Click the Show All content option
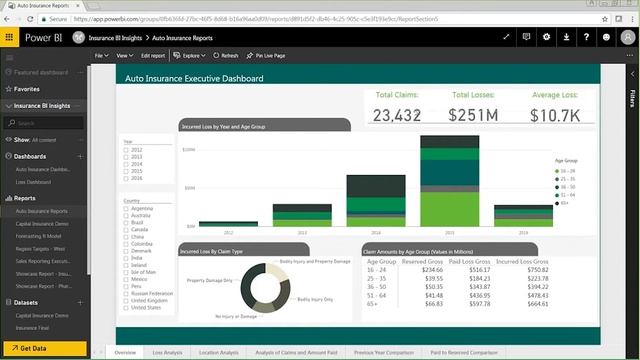This screenshot has width=640, height=360. (35, 140)
